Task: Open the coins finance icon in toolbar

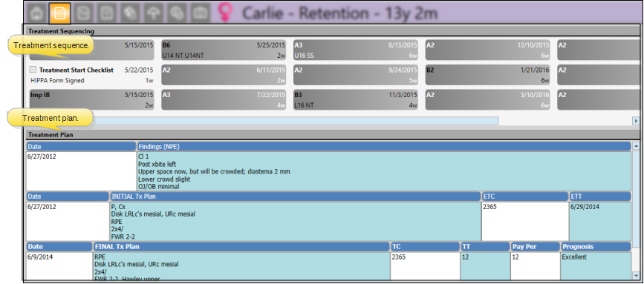Action: [178, 13]
